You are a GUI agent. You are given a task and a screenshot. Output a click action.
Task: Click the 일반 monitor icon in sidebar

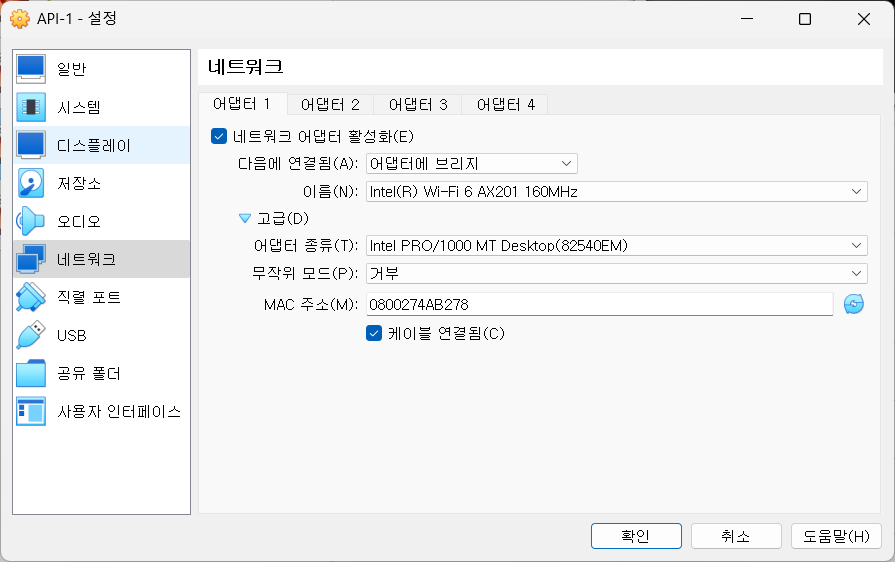(31, 69)
